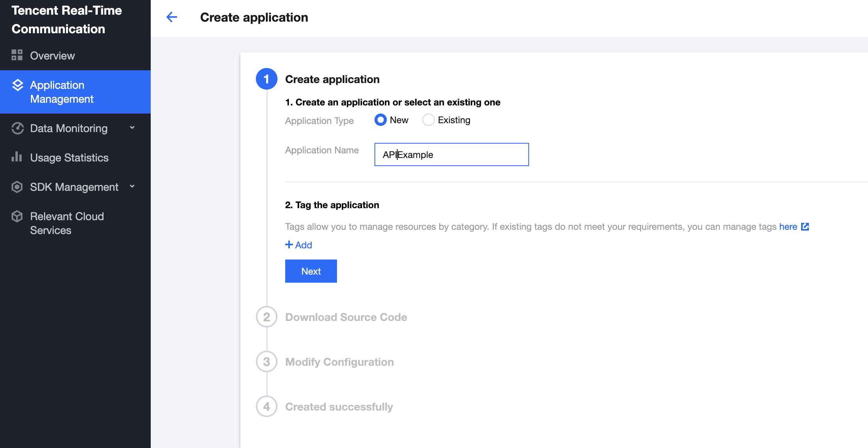Image resolution: width=868 pixels, height=448 pixels.
Task: Click the step 2 Download Source Code circle
Action: click(267, 317)
